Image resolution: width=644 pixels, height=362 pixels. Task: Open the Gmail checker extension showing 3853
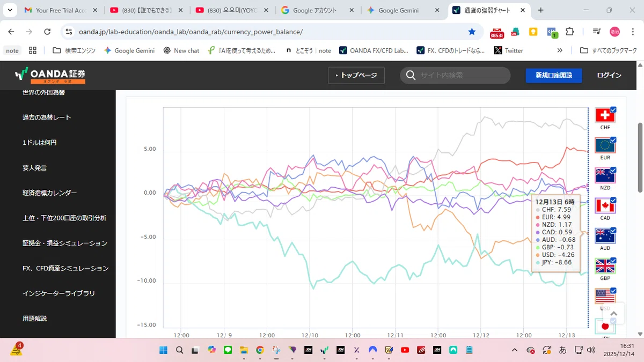[497, 32]
